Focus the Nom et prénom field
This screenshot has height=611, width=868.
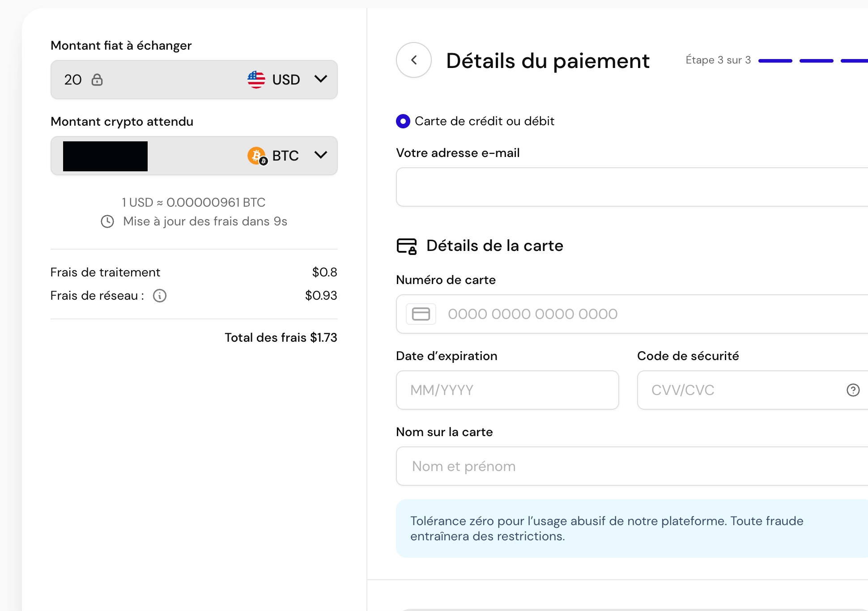[632, 466]
